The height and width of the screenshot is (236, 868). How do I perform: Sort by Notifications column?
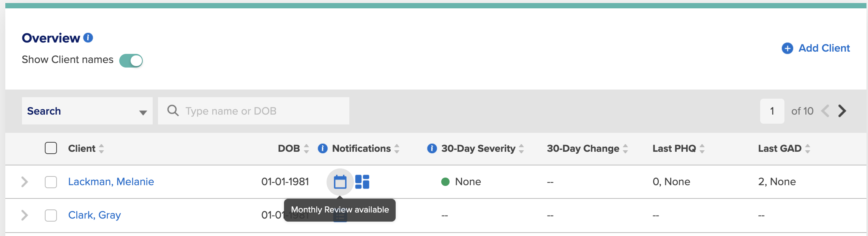tap(397, 148)
